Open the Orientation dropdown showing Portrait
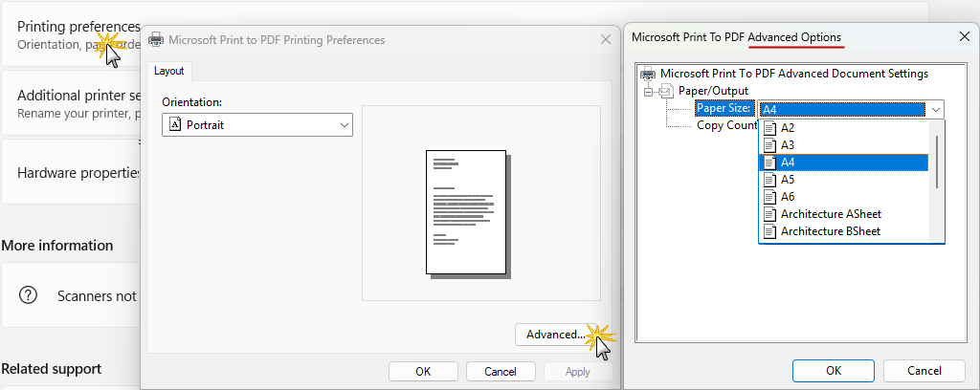The image size is (980, 390). [257, 125]
